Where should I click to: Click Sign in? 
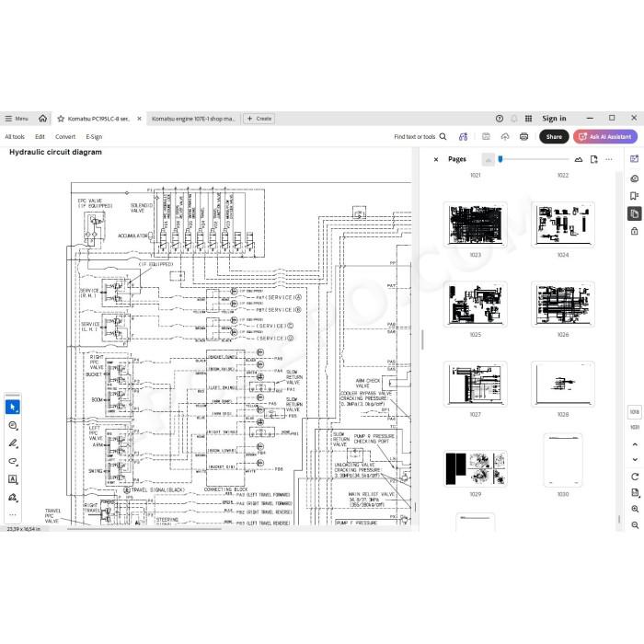(554, 119)
